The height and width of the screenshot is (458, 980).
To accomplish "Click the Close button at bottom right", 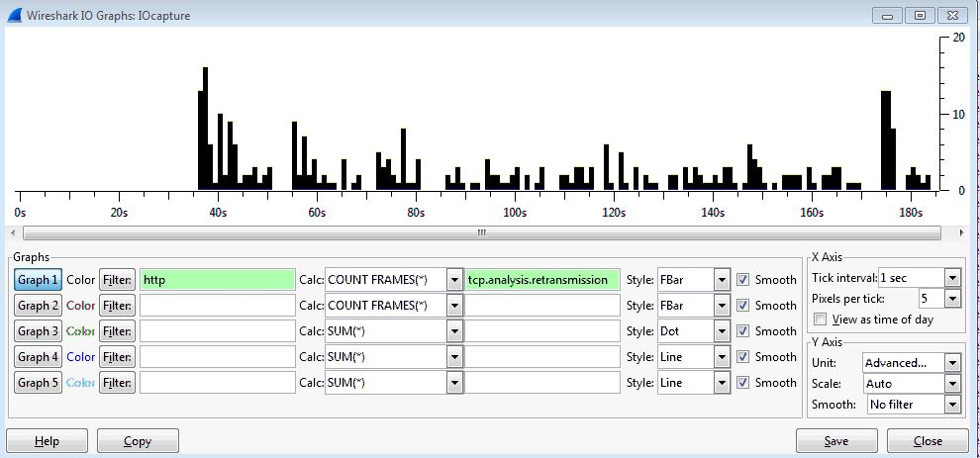I will tap(928, 441).
